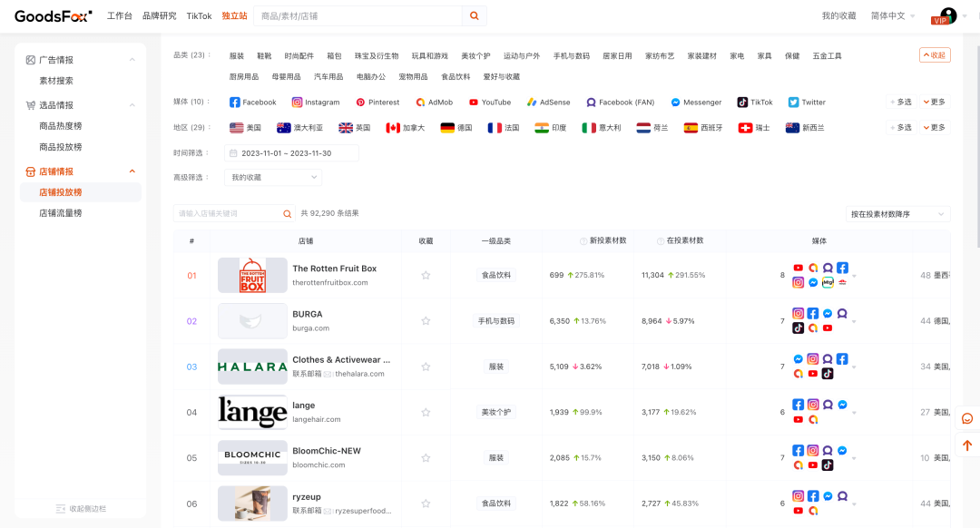Select the 独立站 nav tab
Image resolution: width=980 pixels, height=528 pixels.
tap(234, 15)
